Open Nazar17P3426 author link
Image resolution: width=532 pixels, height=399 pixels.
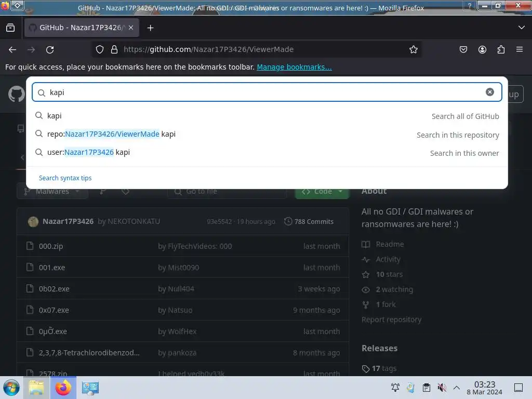click(x=68, y=221)
